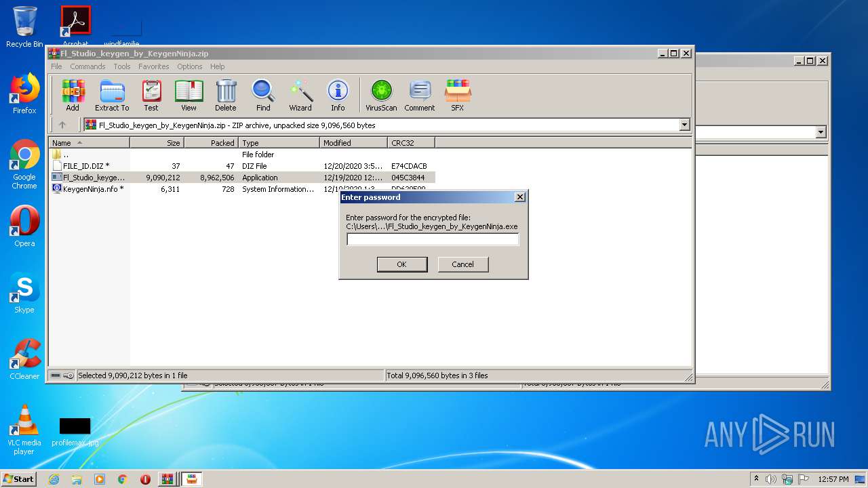Screen dimensions: 868x488
Task: Open the Tools menu
Action: (122, 66)
